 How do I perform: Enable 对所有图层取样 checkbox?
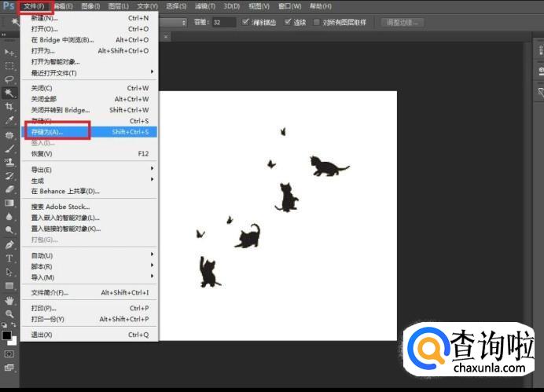(317, 22)
